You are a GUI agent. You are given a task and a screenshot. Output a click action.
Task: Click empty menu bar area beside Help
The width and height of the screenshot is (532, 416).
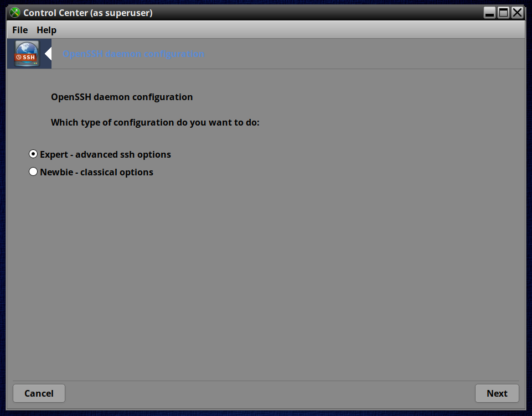(x=288, y=30)
